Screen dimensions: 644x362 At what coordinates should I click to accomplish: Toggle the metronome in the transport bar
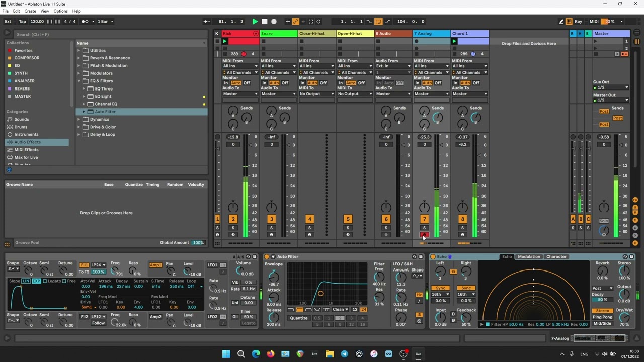(x=86, y=22)
